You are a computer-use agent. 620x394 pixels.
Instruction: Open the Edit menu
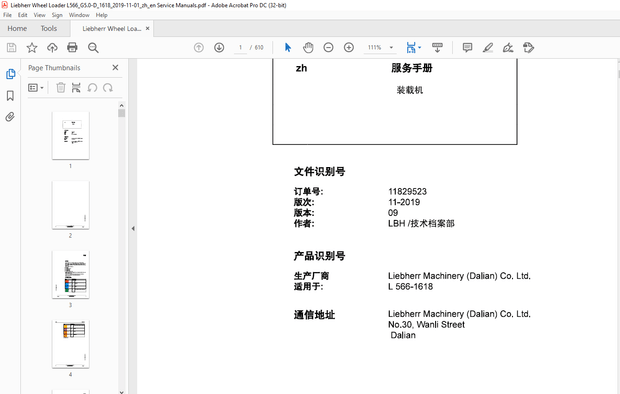pos(23,15)
